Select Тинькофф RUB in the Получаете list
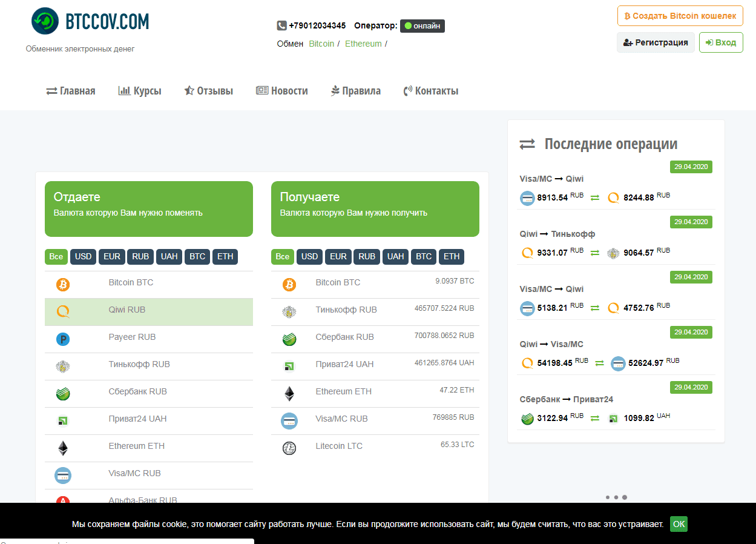756x544 pixels. 346,310
